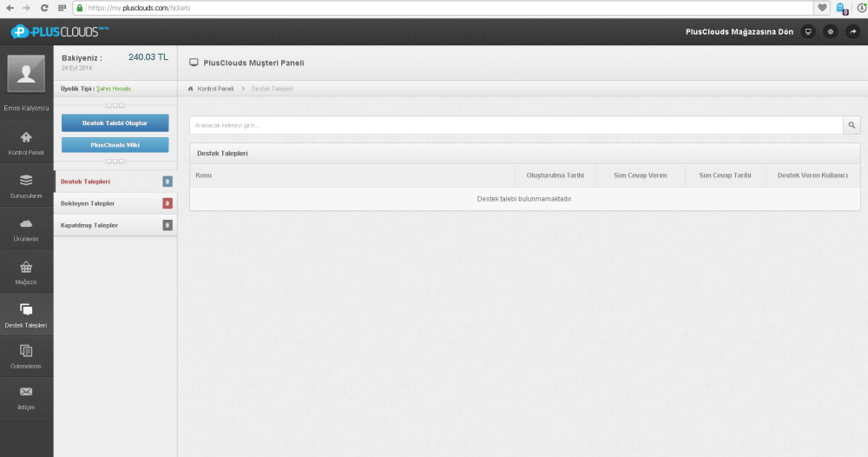This screenshot has height=457, width=868.
Task: Sort by Destek Veren Kullanıcı column header
Action: pos(812,176)
